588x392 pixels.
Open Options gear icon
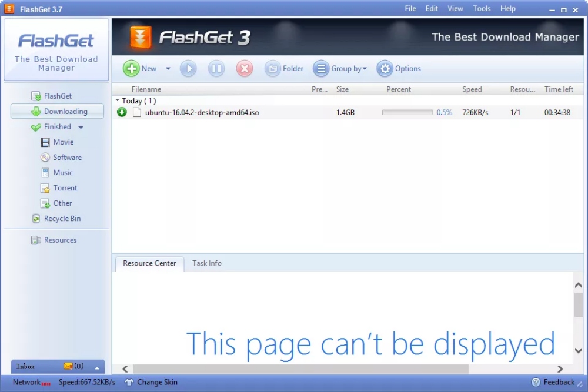click(385, 69)
